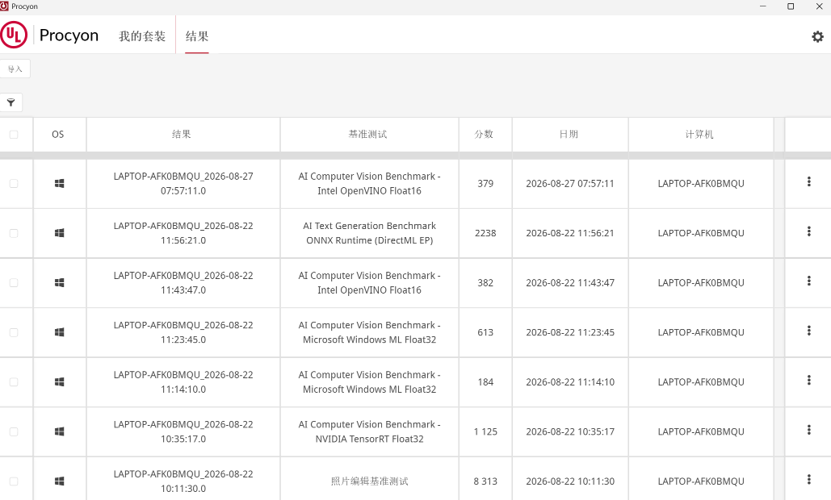Click the score value 379

(485, 183)
